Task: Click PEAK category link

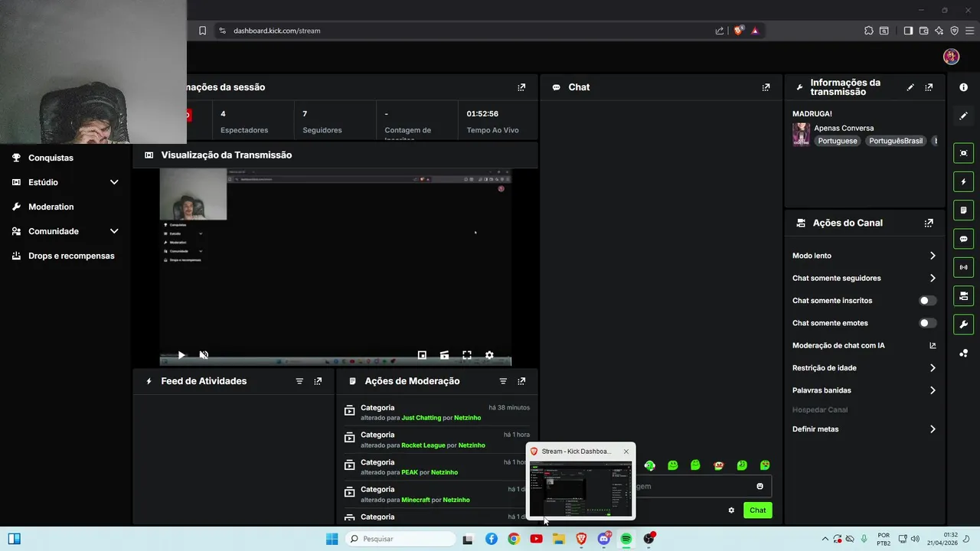Action: tap(410, 473)
